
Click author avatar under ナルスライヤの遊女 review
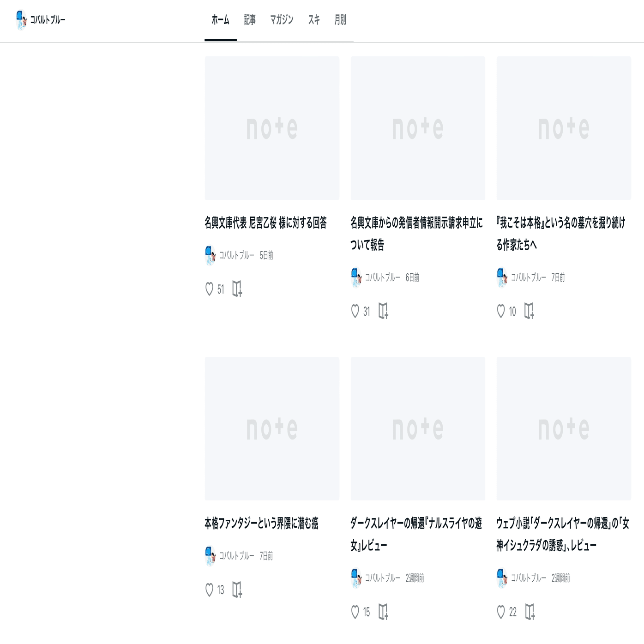coord(356,578)
